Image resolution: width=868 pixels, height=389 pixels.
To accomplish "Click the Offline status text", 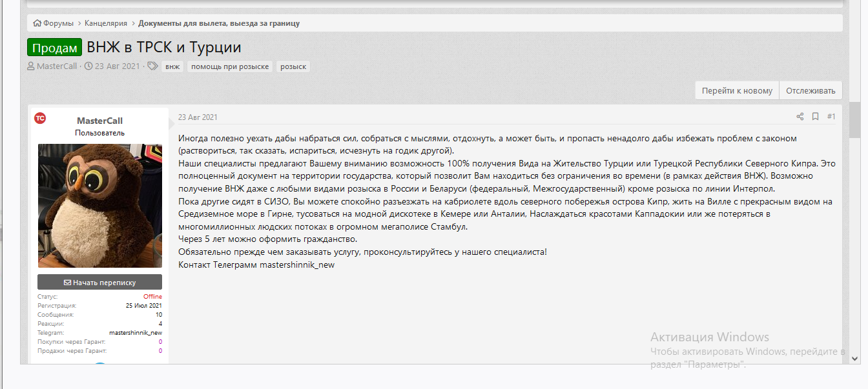I will pyautogui.click(x=152, y=297).
